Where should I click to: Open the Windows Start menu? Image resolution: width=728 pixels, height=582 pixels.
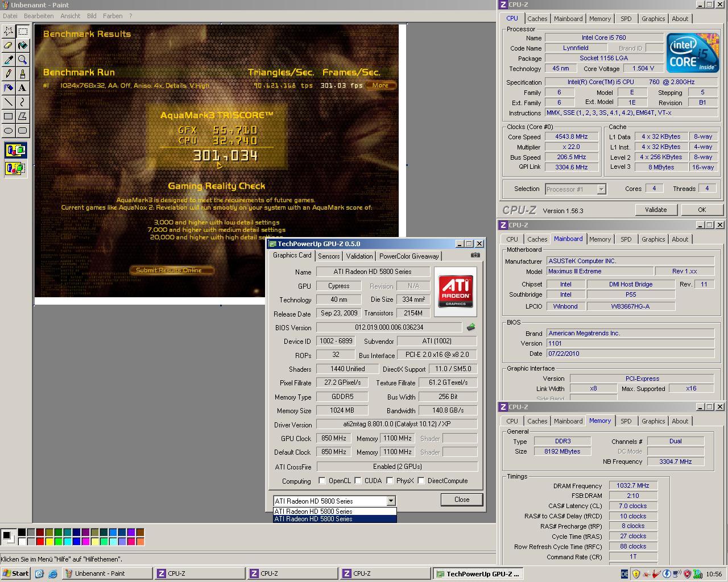pos(16,573)
